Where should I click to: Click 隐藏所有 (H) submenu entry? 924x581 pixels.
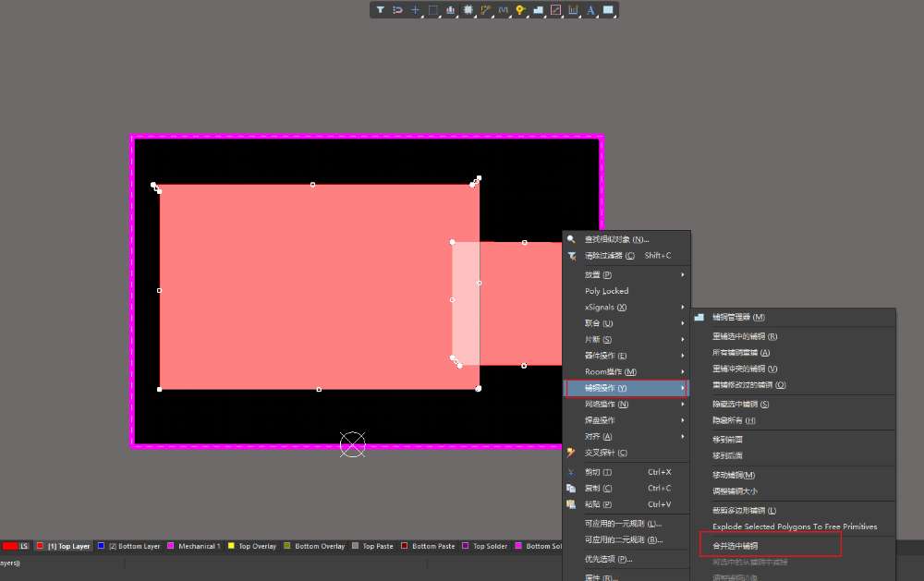click(x=794, y=420)
